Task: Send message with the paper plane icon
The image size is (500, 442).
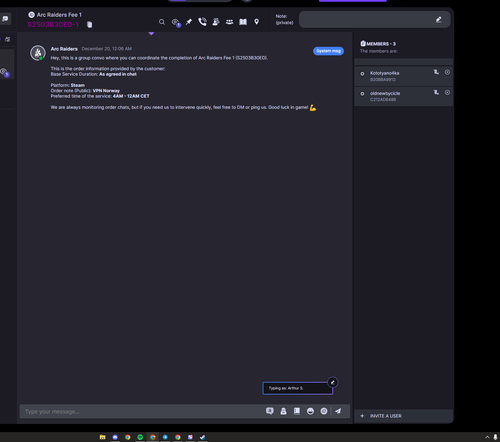Action: pos(338,411)
